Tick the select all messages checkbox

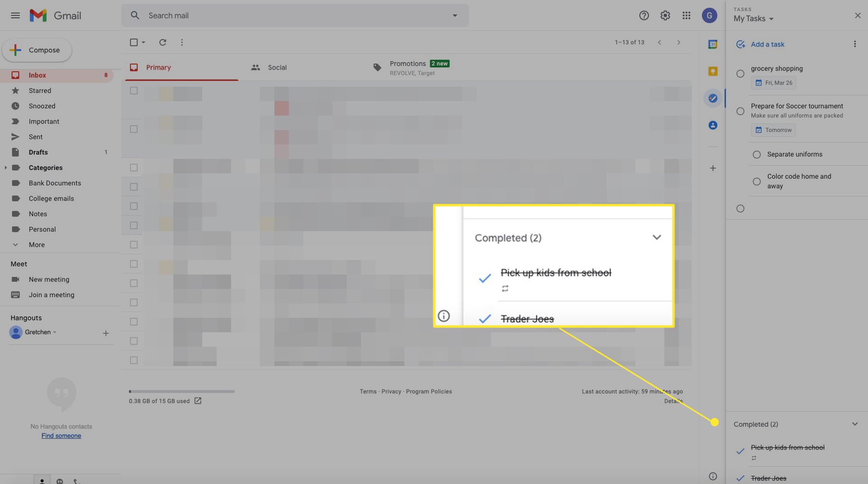(x=134, y=42)
